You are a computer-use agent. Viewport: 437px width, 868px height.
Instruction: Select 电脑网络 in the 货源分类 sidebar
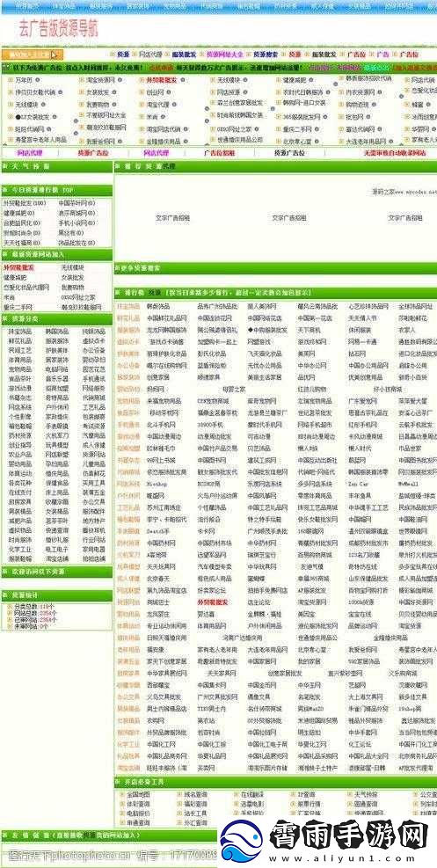point(57,369)
